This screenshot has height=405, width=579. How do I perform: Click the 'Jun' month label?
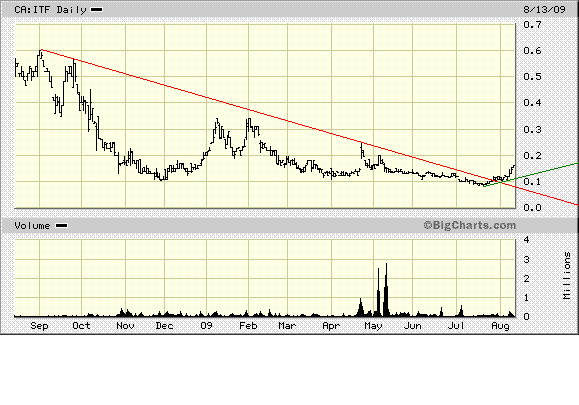point(412,326)
